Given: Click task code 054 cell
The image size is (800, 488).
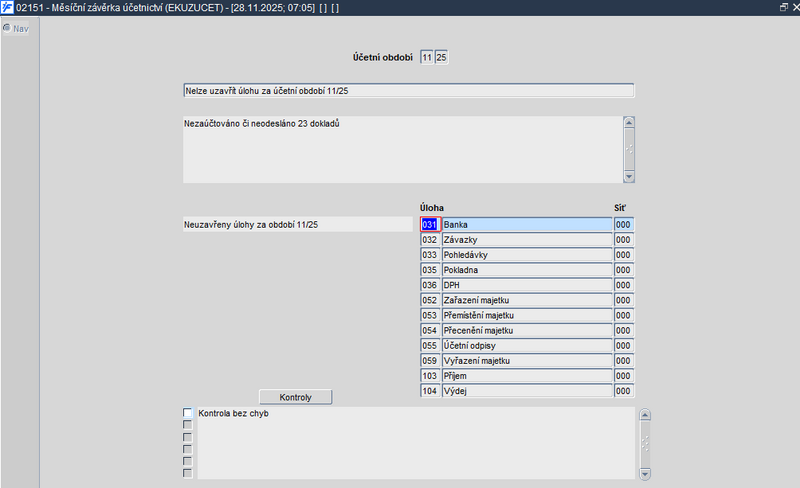Looking at the screenshot, I should point(430,330).
